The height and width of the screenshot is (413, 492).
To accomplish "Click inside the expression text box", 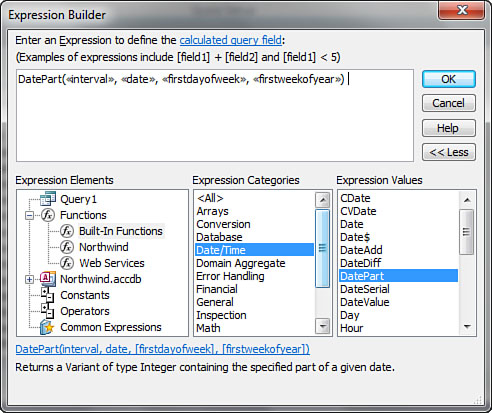I will (215, 116).
